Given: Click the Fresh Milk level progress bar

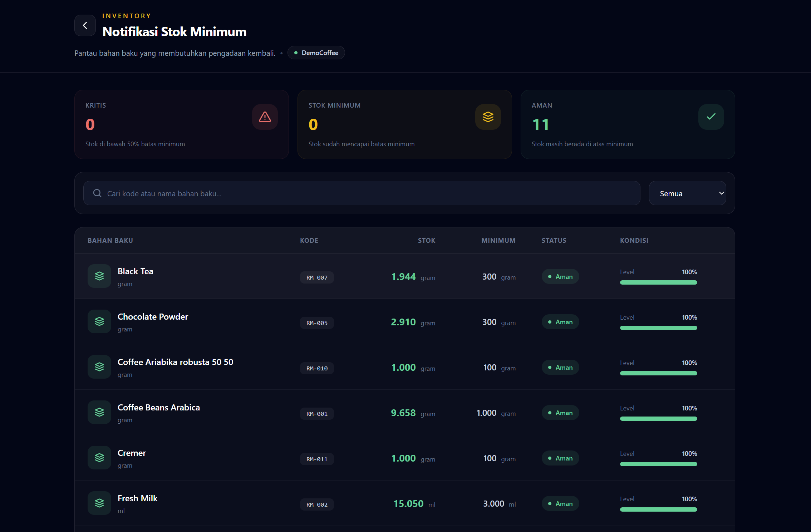Looking at the screenshot, I should [x=659, y=509].
